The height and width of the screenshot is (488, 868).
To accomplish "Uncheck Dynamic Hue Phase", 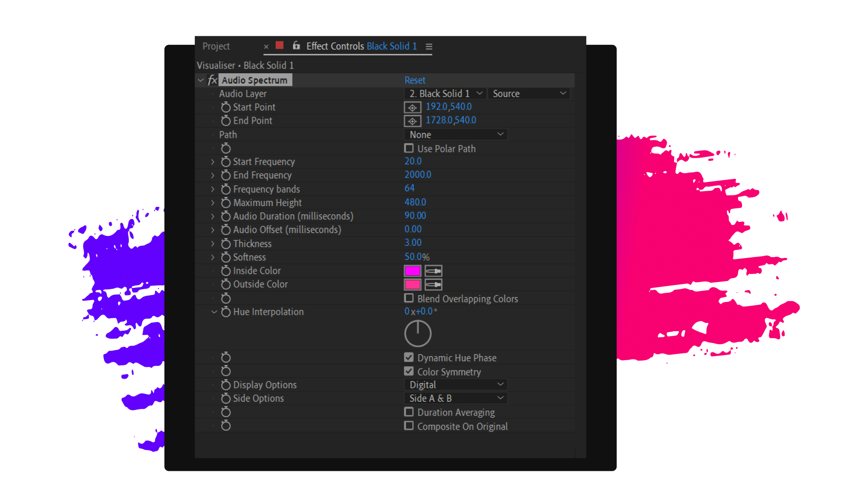I will (409, 357).
